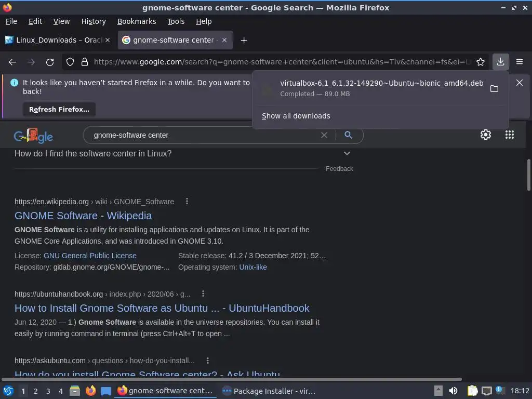Go to Google home via logo
Viewport: 532px width, 399px height.
[x=33, y=136]
